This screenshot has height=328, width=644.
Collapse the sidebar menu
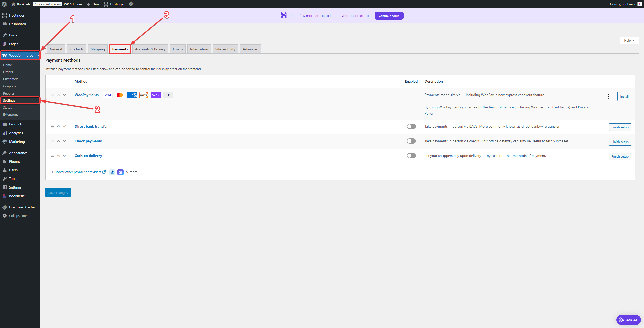(20, 216)
